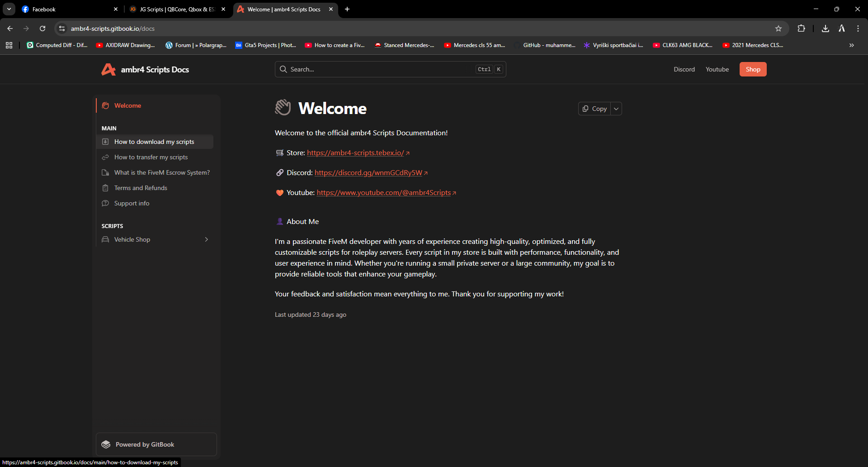The height and width of the screenshot is (467, 868).
Task: Open the Chrome three-dot menu
Action: tap(858, 29)
